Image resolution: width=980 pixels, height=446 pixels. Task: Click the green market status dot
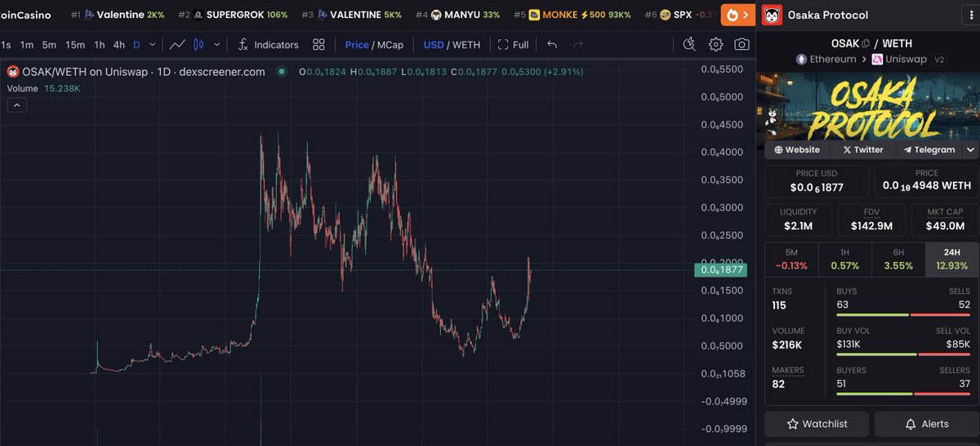pos(282,72)
